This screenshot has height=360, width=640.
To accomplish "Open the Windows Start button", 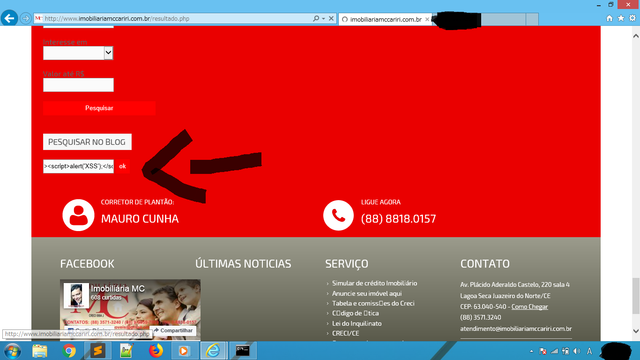I will click(12, 351).
